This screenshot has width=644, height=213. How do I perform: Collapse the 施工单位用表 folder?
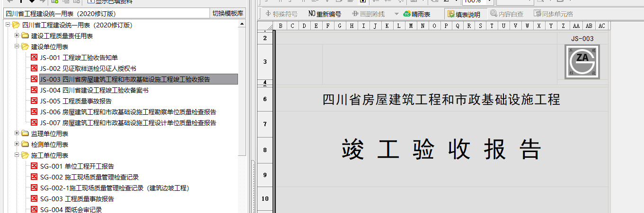(x=17, y=155)
